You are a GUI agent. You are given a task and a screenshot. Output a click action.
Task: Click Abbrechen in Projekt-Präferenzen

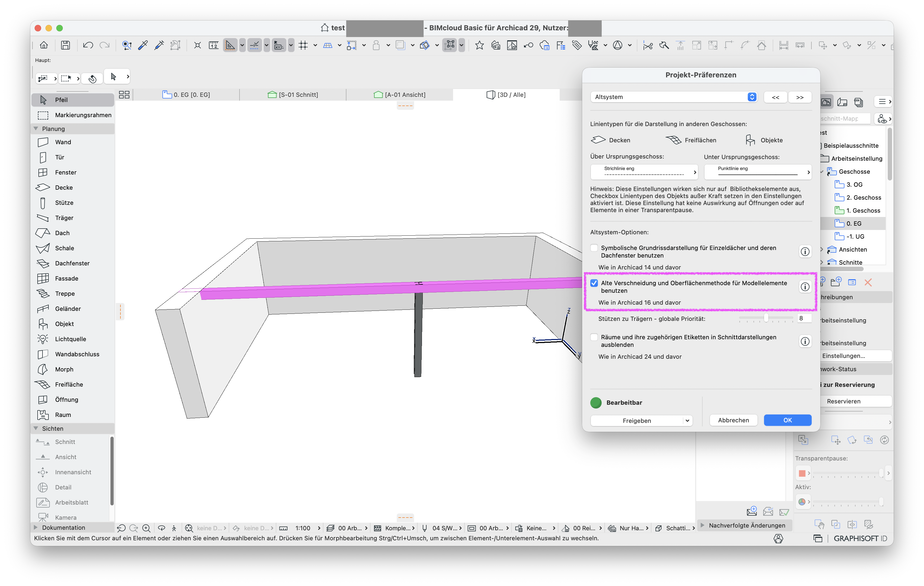pos(733,420)
